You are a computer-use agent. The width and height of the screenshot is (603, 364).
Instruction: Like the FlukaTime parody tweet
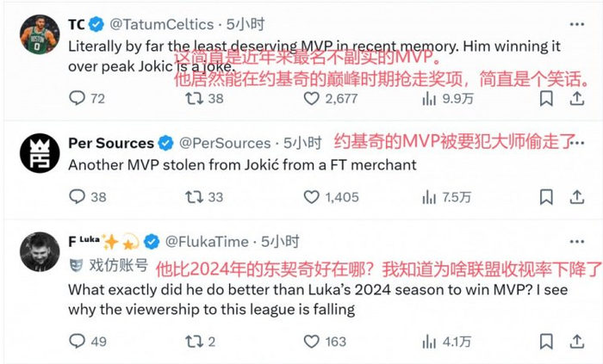(x=312, y=342)
